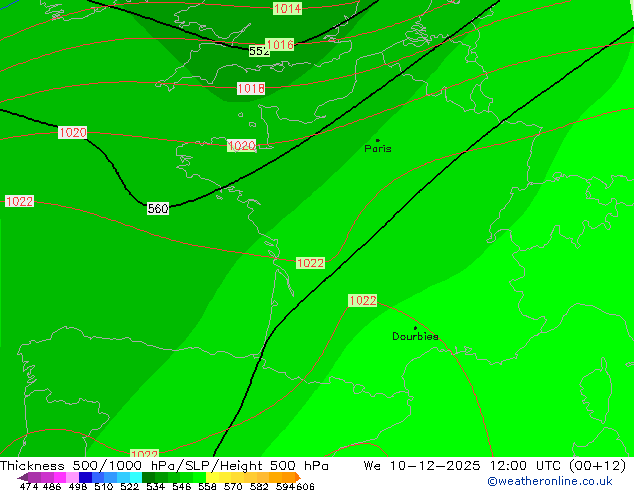The height and width of the screenshot is (490, 634).
Task: Select the 1016 isobar label
Action: pyautogui.click(x=280, y=44)
